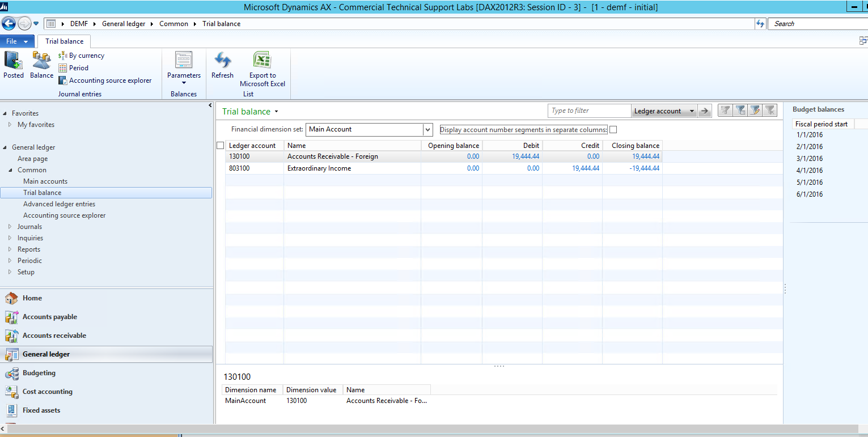Open the Financial dimension set dropdown
This screenshot has height=437, width=868.
coord(427,130)
